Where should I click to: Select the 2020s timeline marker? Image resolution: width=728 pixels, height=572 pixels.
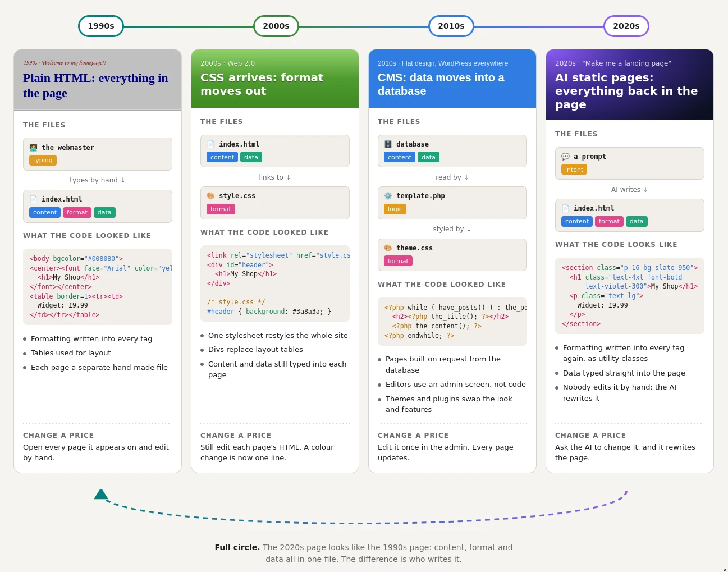[x=626, y=26]
